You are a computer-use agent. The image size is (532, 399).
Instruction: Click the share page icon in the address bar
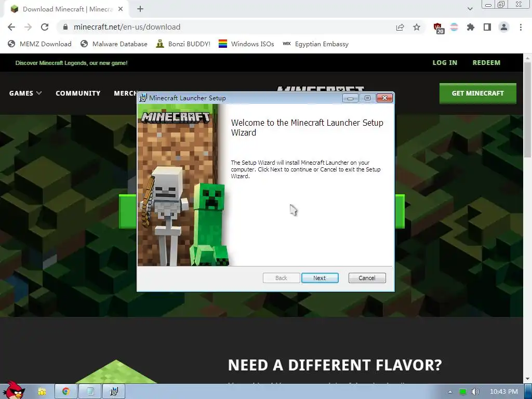(x=400, y=27)
